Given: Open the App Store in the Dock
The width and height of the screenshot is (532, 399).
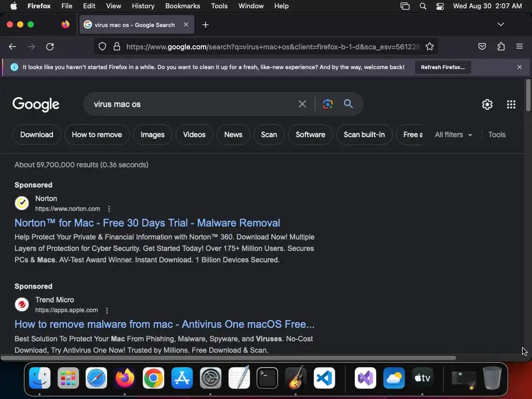Looking at the screenshot, I should pyautogui.click(x=182, y=378).
